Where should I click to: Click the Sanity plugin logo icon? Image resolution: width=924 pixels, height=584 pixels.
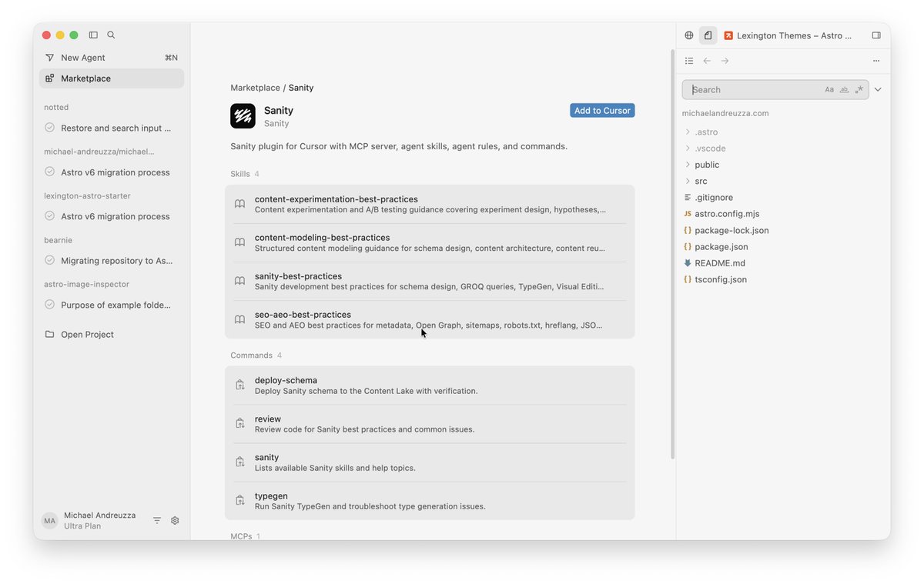(243, 115)
